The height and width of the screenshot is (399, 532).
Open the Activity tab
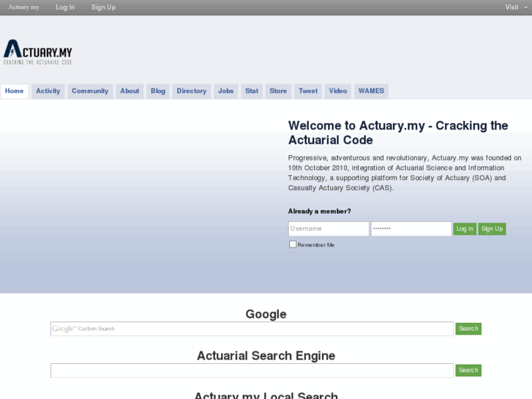48,91
